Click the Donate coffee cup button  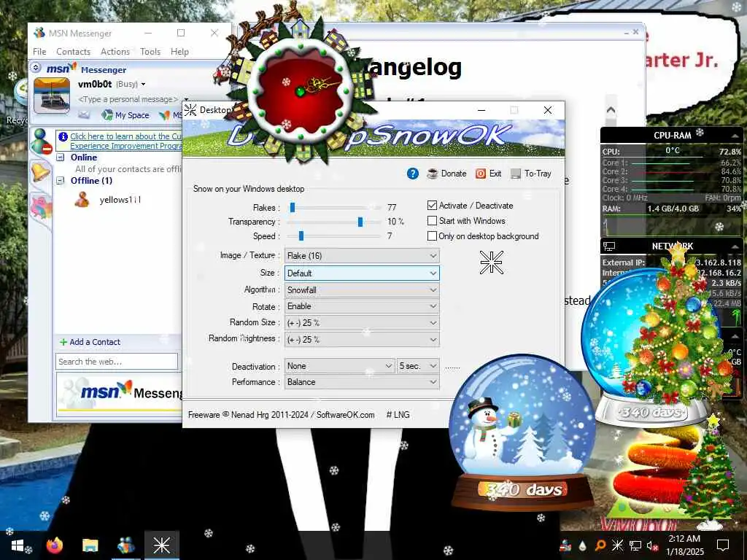pos(446,174)
